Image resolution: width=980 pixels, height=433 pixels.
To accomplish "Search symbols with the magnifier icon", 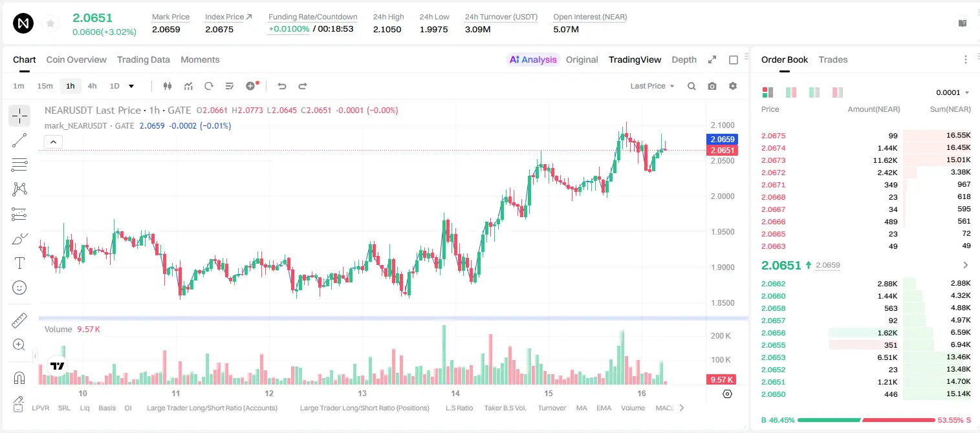I will pyautogui.click(x=691, y=86).
